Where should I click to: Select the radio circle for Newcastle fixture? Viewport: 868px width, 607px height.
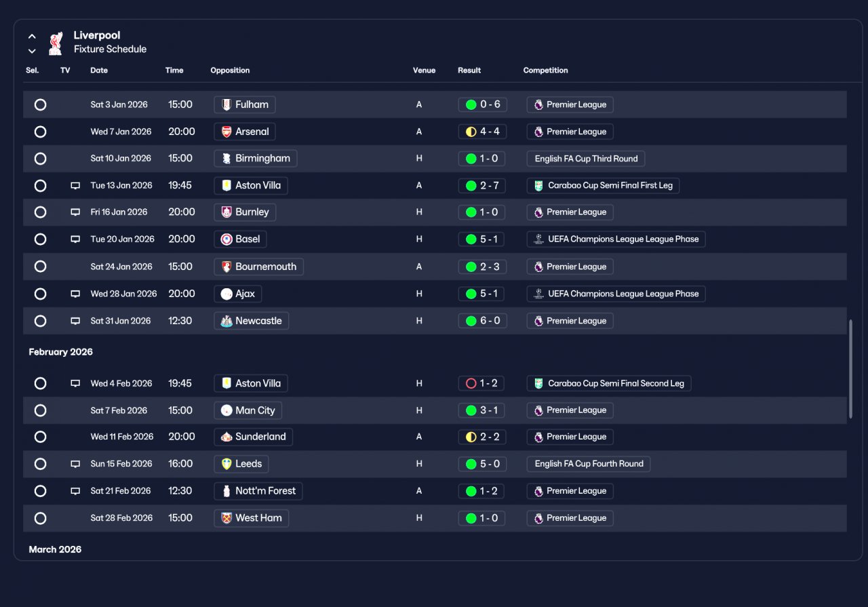click(x=41, y=321)
